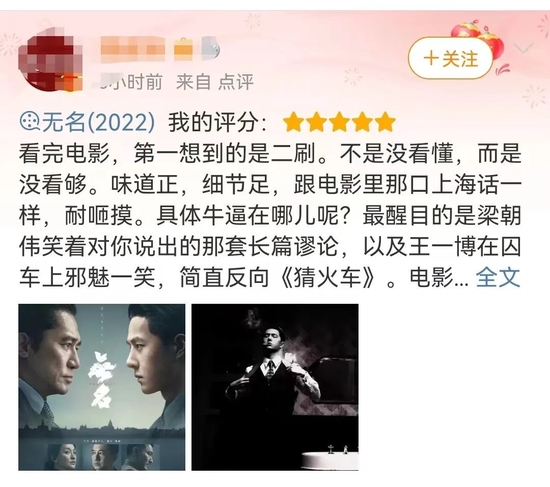Open the 点评 source link
This screenshot has width=550, height=487.
pyautogui.click(x=236, y=82)
